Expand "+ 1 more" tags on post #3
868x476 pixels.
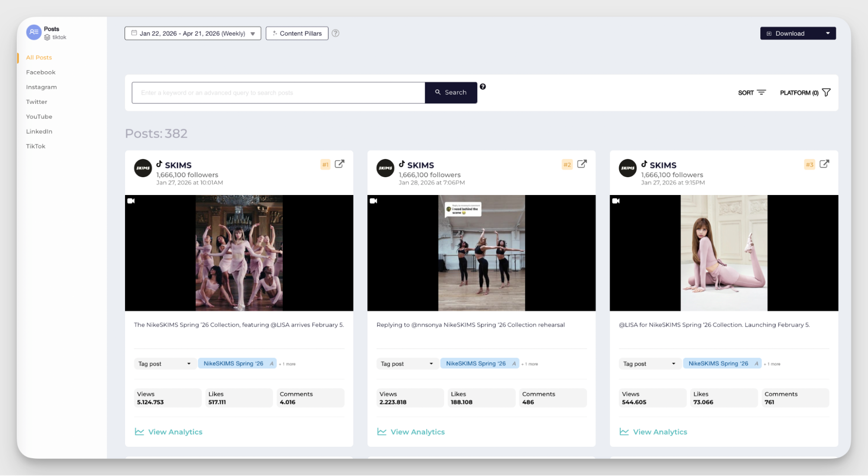772,364
